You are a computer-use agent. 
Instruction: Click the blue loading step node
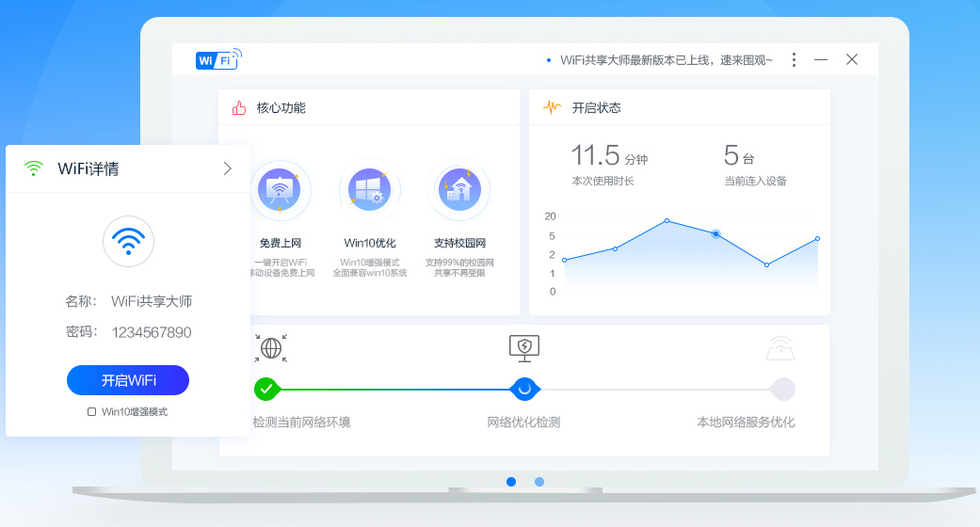point(524,389)
